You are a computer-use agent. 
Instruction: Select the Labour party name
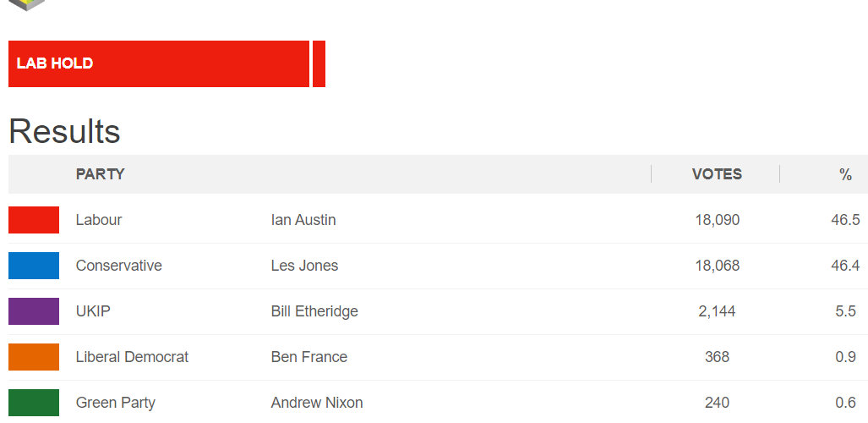[99, 220]
